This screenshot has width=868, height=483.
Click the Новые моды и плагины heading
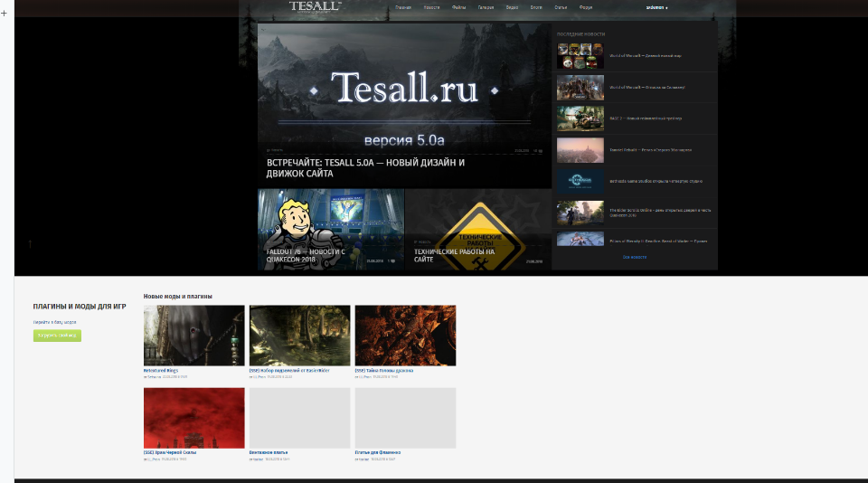178,297
